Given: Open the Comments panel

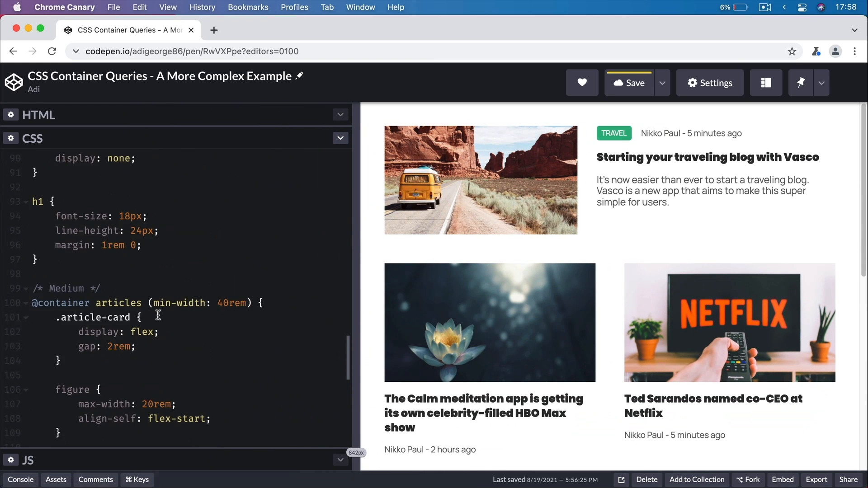Looking at the screenshot, I should tap(96, 480).
